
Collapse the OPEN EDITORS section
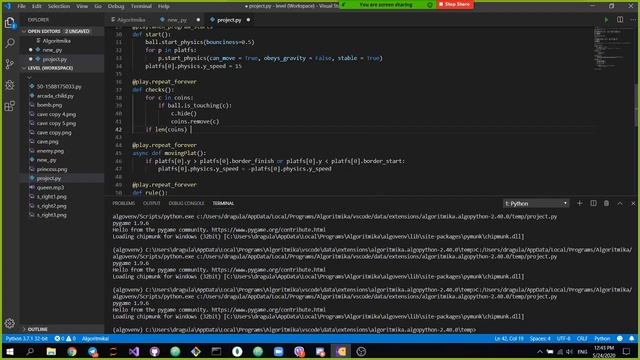pos(24,31)
